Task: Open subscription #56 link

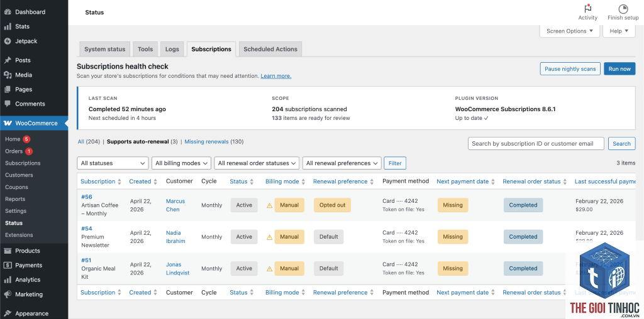Action: (86, 197)
